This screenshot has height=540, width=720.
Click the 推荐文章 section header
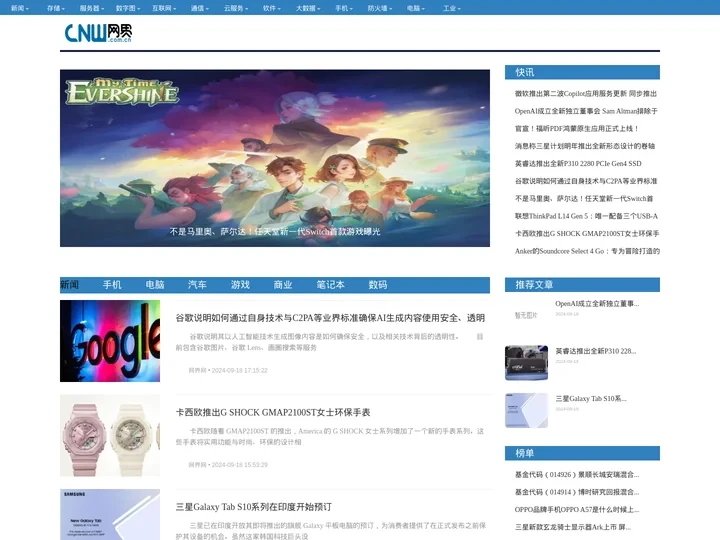click(x=582, y=285)
